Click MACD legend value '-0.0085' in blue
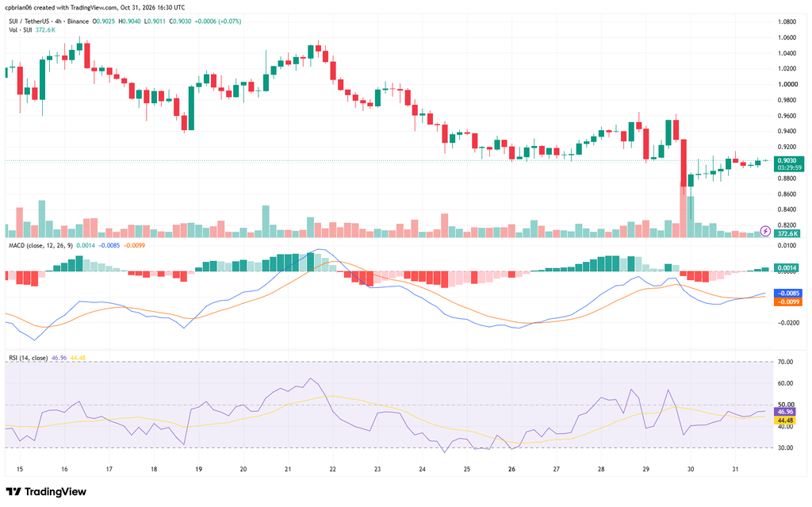 tap(109, 245)
